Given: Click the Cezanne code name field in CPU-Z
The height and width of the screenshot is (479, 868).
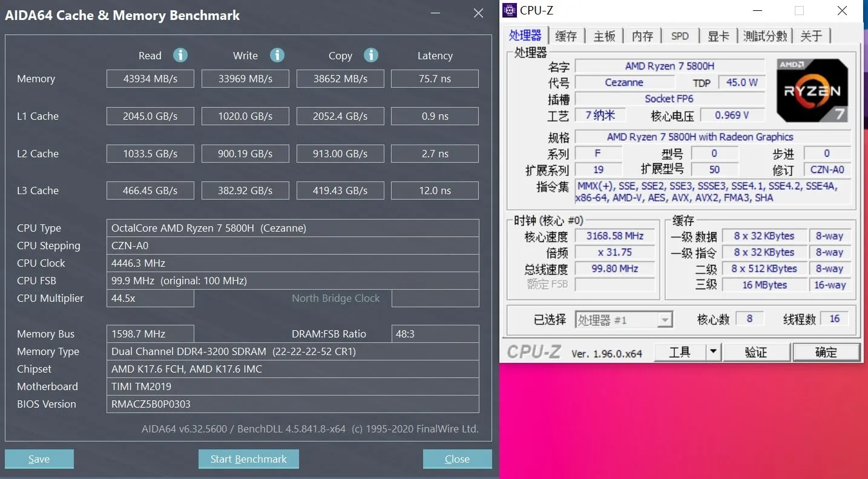Looking at the screenshot, I should pyautogui.click(x=624, y=82).
